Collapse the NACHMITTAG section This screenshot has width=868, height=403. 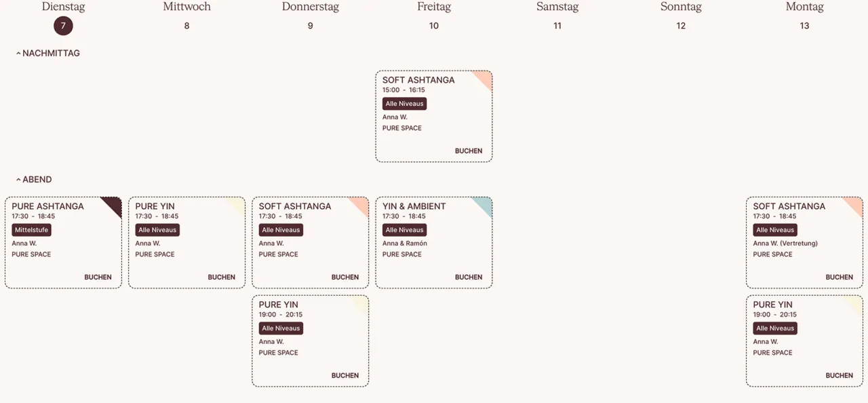point(47,53)
